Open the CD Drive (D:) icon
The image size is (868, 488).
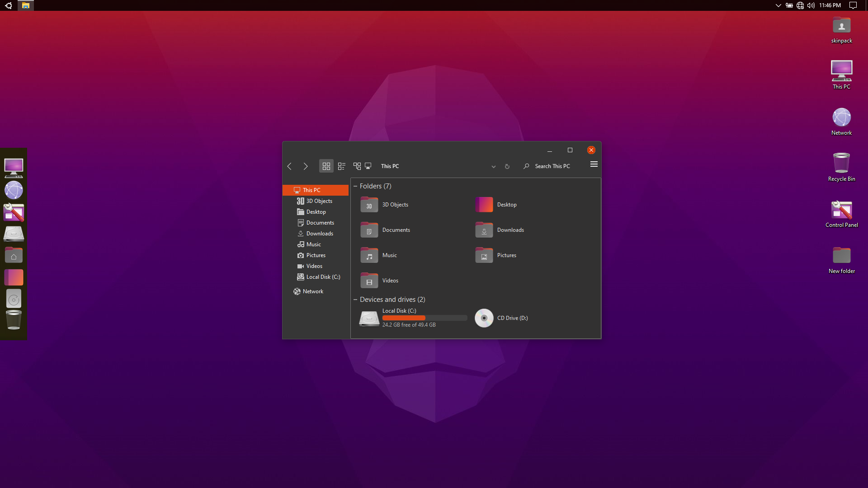click(484, 318)
